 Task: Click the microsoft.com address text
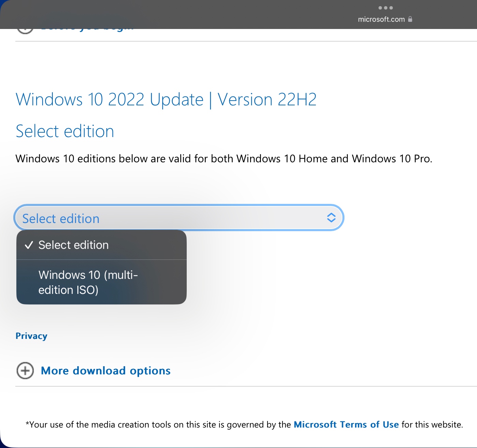tap(381, 19)
